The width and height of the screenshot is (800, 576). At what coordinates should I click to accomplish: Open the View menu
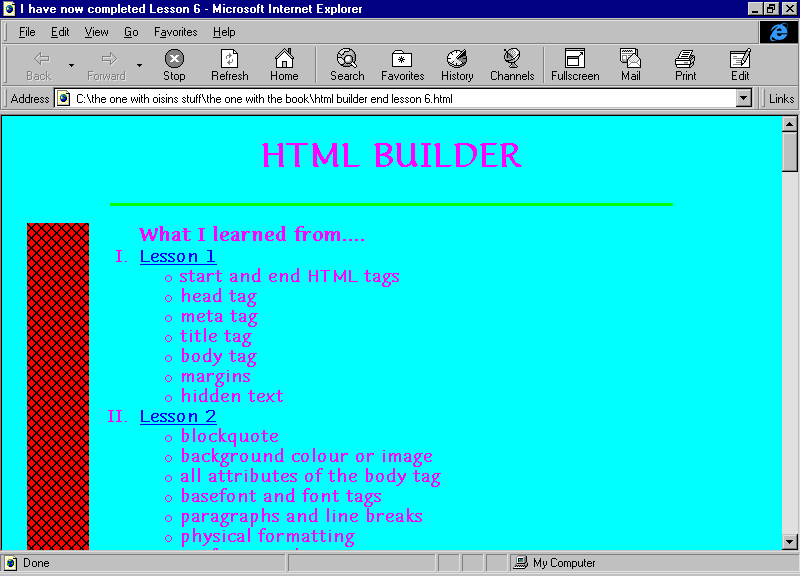[x=96, y=32]
